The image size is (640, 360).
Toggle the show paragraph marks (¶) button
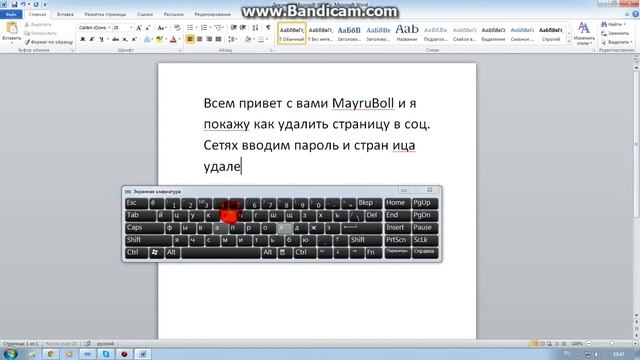[268, 28]
